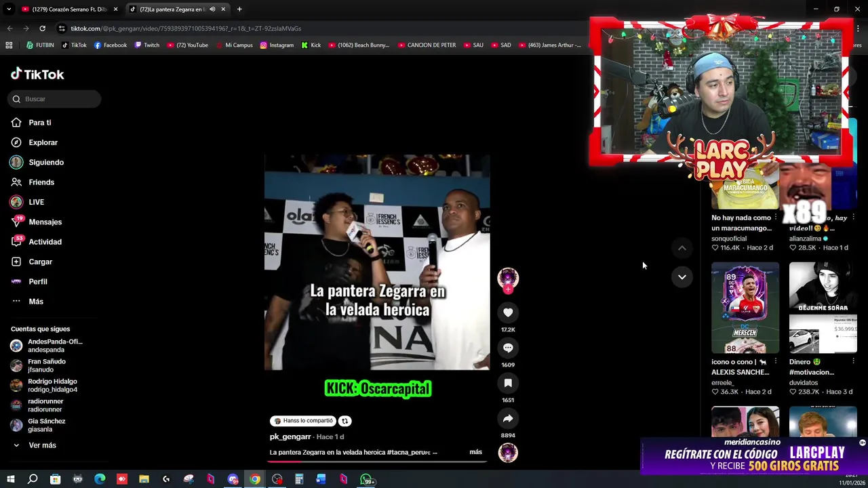
Task: Open Alexis Sanchez card video thumbnail
Action: coord(745,308)
